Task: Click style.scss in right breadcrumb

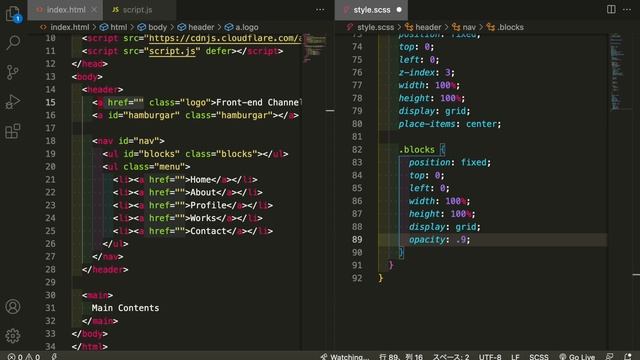Action: click(x=370, y=27)
